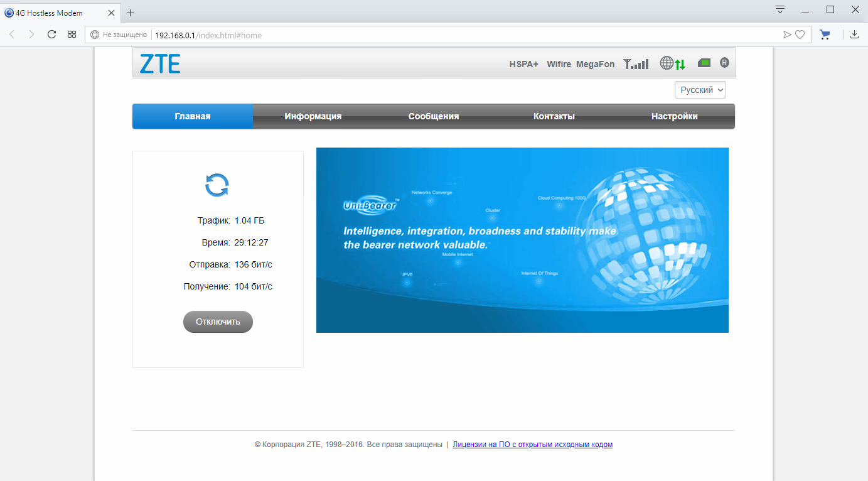Click the roaming R indicator icon

(x=724, y=63)
